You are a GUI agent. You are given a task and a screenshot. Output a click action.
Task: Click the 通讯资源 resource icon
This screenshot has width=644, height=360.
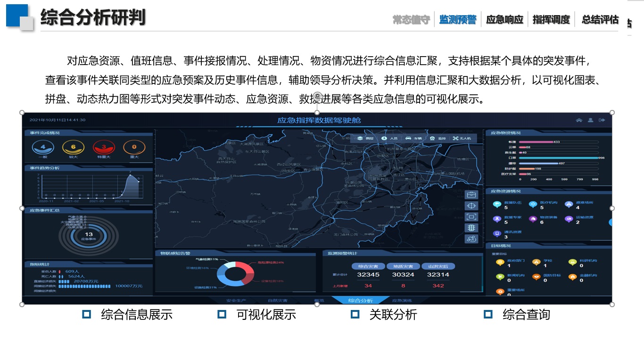coord(497,234)
